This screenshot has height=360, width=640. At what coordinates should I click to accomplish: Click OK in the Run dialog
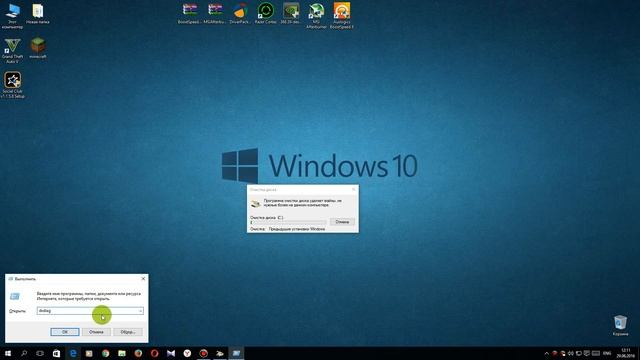pyautogui.click(x=65, y=332)
